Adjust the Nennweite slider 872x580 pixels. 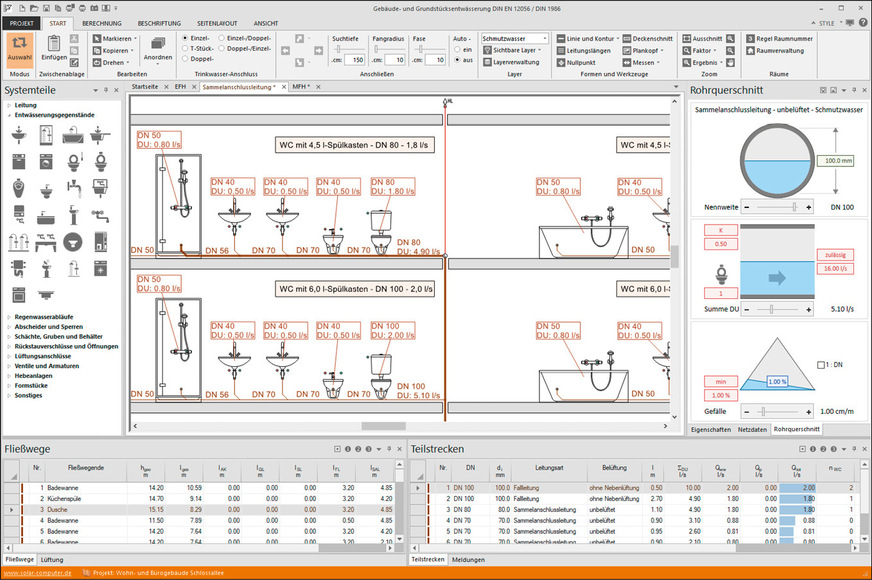(x=795, y=206)
